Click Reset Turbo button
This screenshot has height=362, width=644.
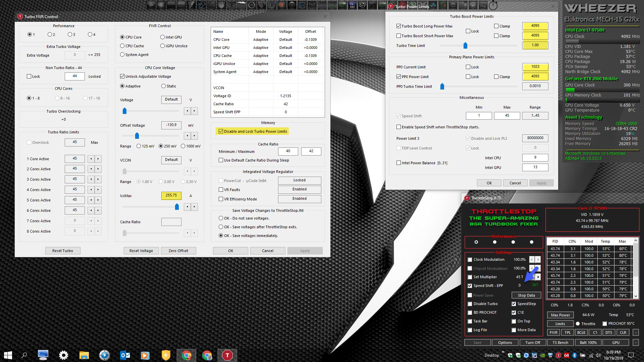click(x=63, y=251)
